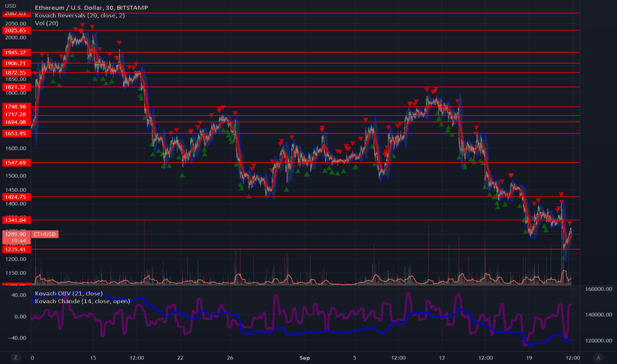Click the -40.00 oscillator axis value
617x364 pixels.
(18, 338)
